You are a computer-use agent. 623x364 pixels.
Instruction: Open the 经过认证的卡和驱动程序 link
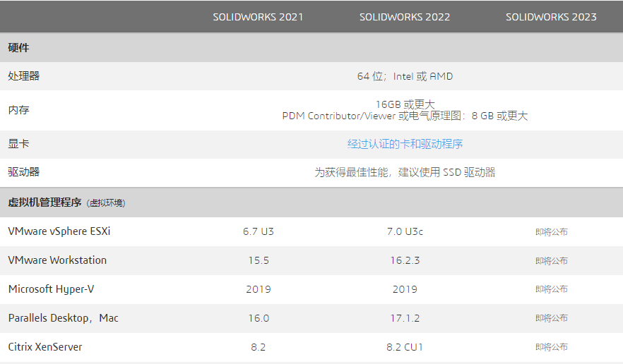[405, 144]
